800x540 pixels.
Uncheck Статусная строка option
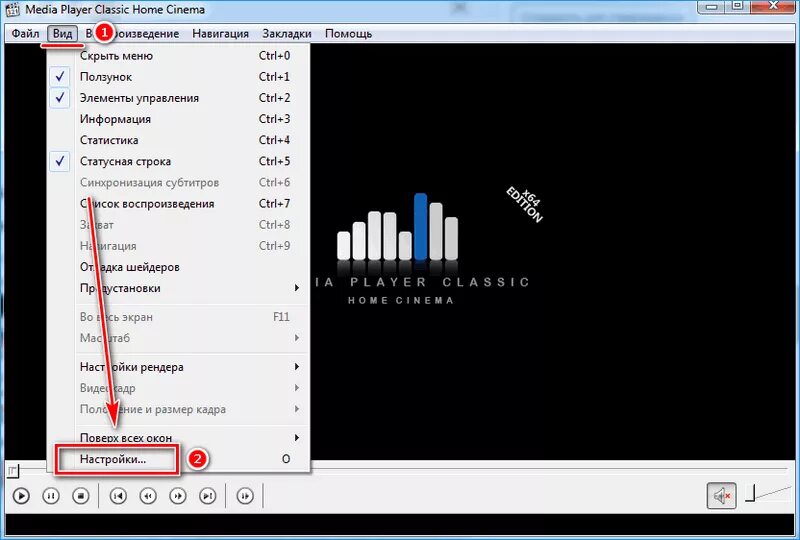pyautogui.click(x=179, y=161)
